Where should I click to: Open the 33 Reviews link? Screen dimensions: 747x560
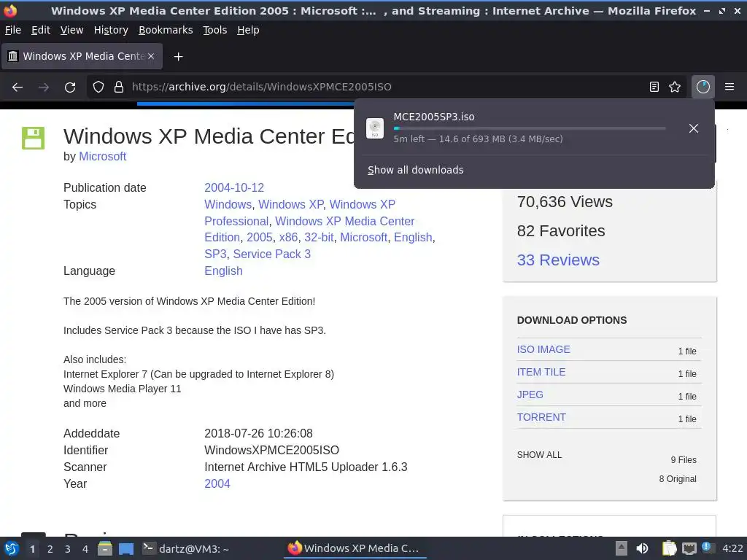coord(558,260)
